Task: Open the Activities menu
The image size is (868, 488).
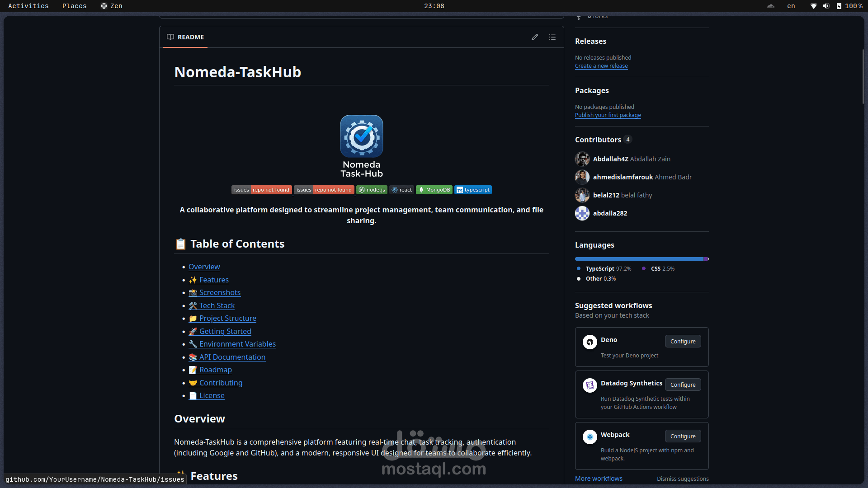Action: (28, 6)
